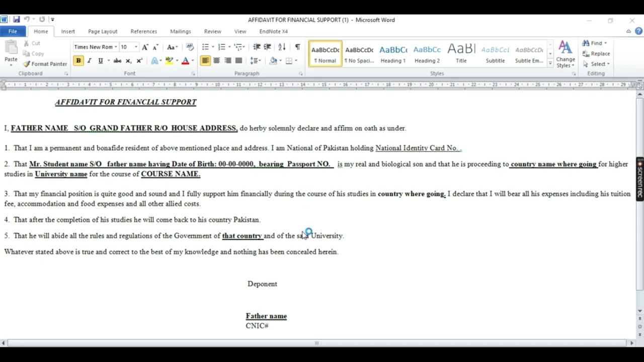Image resolution: width=644 pixels, height=362 pixels.
Task: Click the Next Page double-arrow button
Action: [x=640, y=334]
